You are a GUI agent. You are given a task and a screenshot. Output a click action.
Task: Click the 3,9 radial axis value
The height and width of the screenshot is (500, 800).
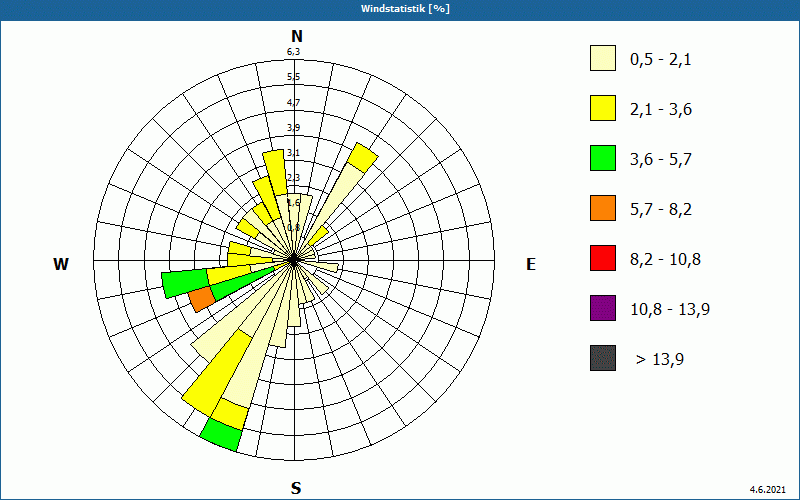pos(293,128)
